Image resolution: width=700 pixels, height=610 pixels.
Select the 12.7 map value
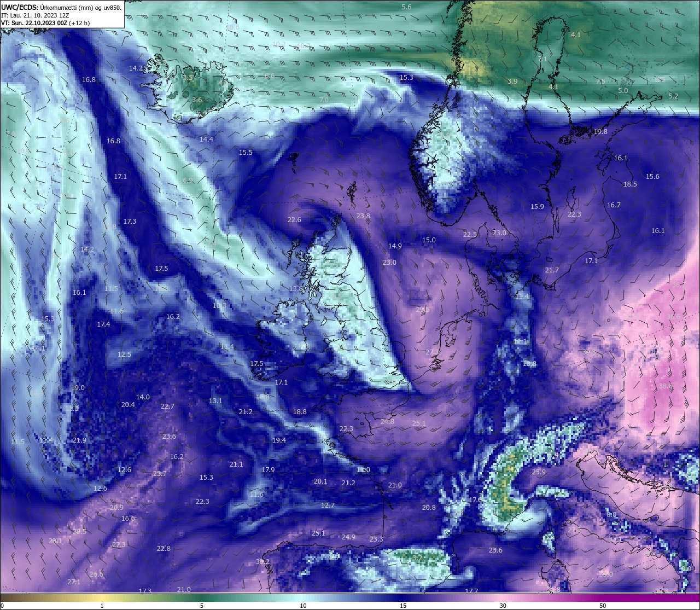point(328,506)
